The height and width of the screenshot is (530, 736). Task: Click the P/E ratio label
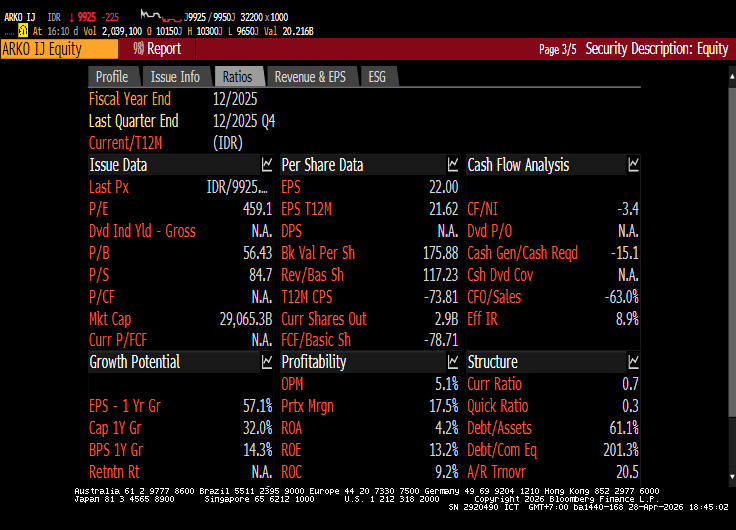(99, 209)
